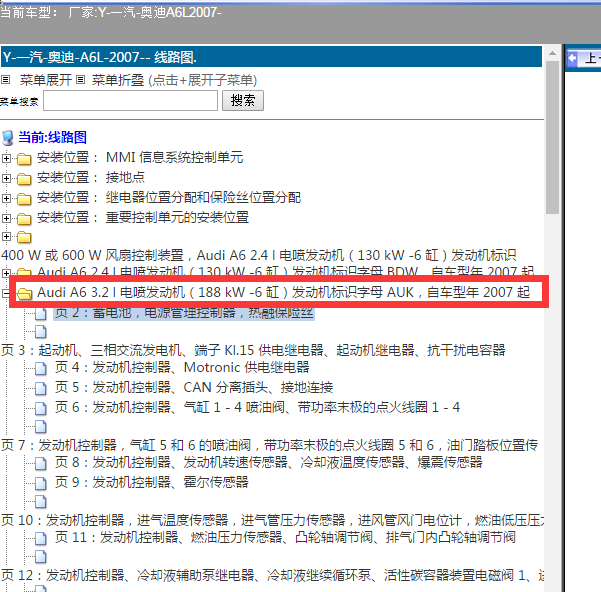Click the scrollbar up arrow
The width and height of the screenshot is (601, 592).
552,53
